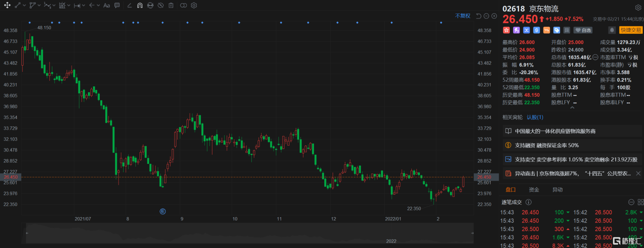
Task: Hide all drawings with eye-slash icon
Action: [161, 5]
